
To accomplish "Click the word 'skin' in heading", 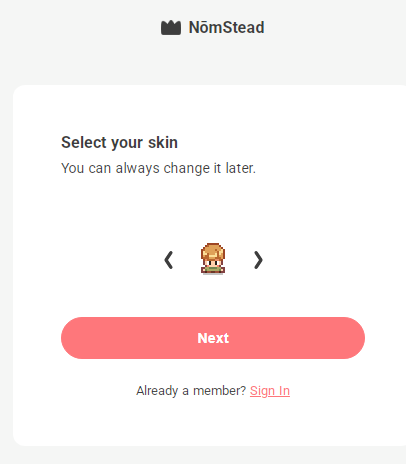I will coord(163,143).
